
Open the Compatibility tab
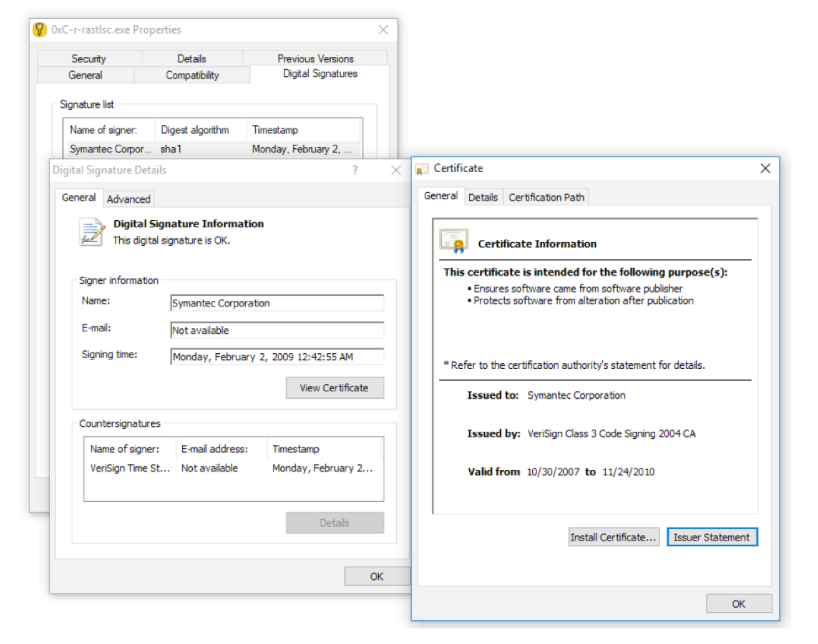[192, 75]
